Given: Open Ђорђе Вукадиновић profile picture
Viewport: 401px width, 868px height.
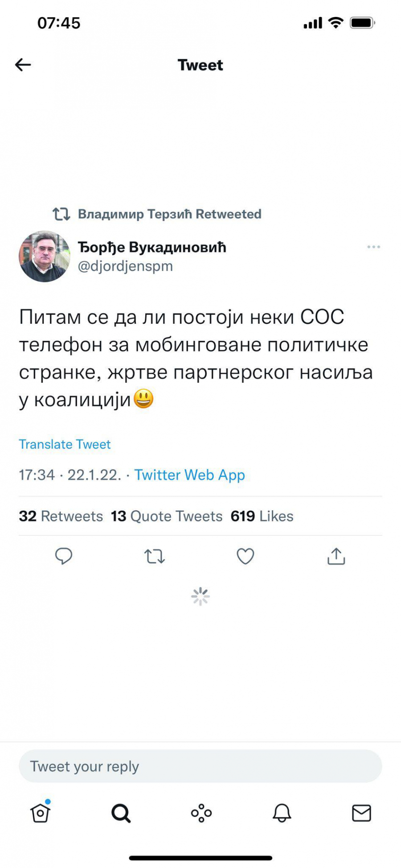Looking at the screenshot, I should coord(44,256).
